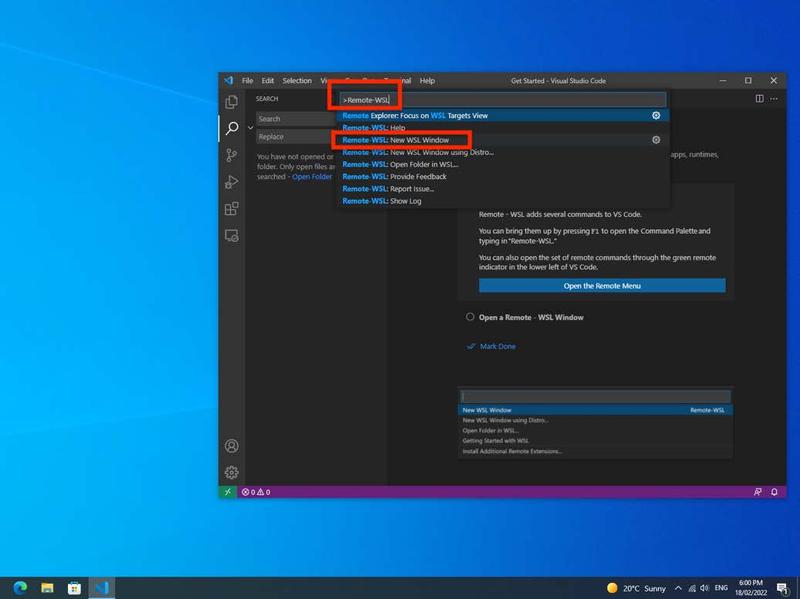Choose Remote-WSL: Open Folder in WSL...

pos(503,164)
